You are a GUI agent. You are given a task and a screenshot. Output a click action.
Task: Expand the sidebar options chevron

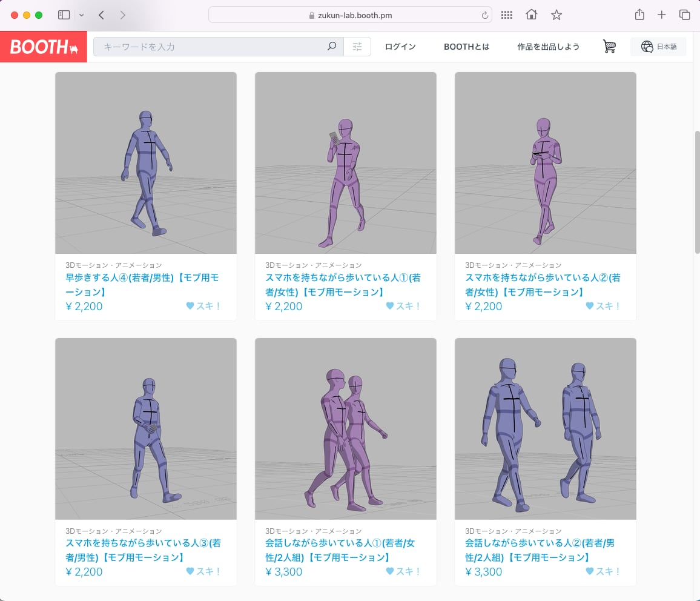pyautogui.click(x=82, y=15)
